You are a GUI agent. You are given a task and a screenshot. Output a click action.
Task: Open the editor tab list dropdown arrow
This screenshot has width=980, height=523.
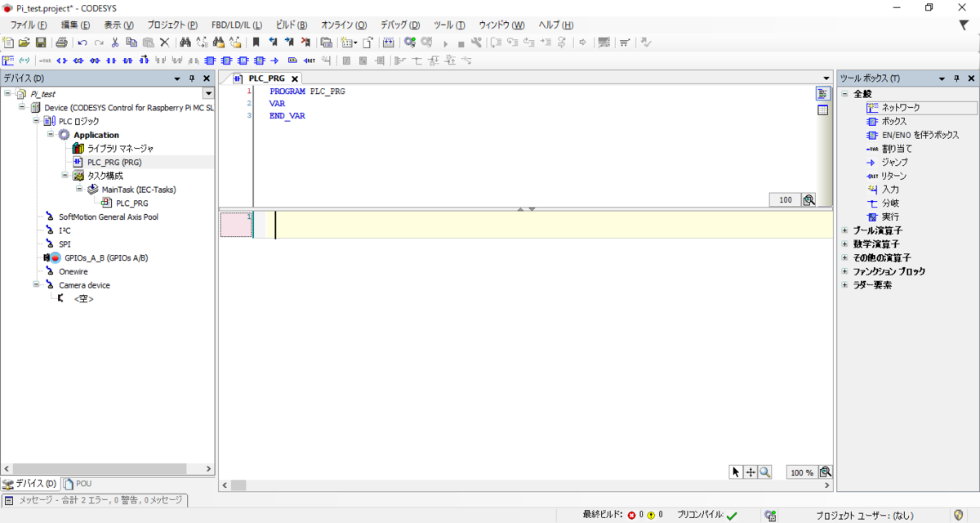tap(826, 78)
